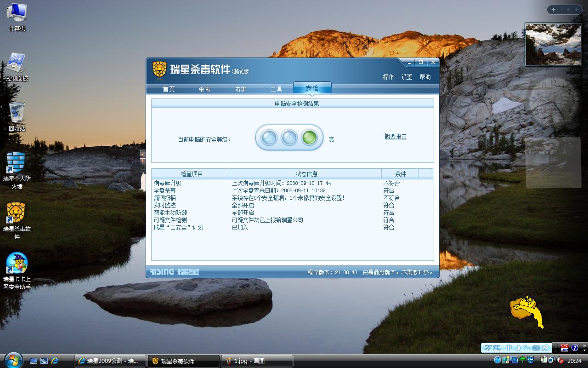This screenshot has width=588, height=368.
Task: Click the 条件 column header
Action: tap(400, 174)
